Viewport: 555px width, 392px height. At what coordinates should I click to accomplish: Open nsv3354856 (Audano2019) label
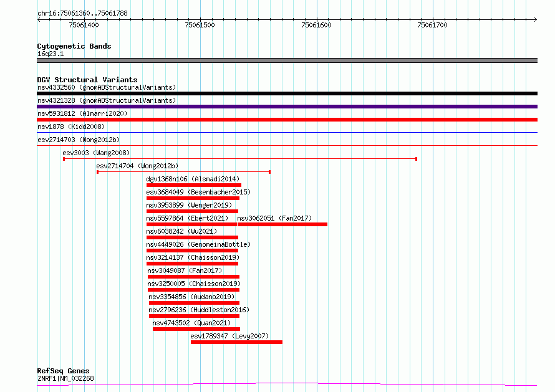pyautogui.click(x=191, y=297)
